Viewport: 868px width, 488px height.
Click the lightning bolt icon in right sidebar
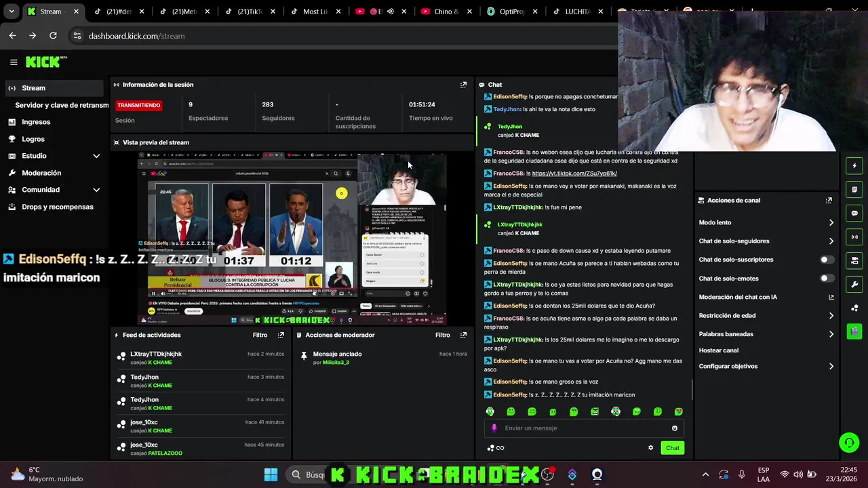pyautogui.click(x=854, y=166)
